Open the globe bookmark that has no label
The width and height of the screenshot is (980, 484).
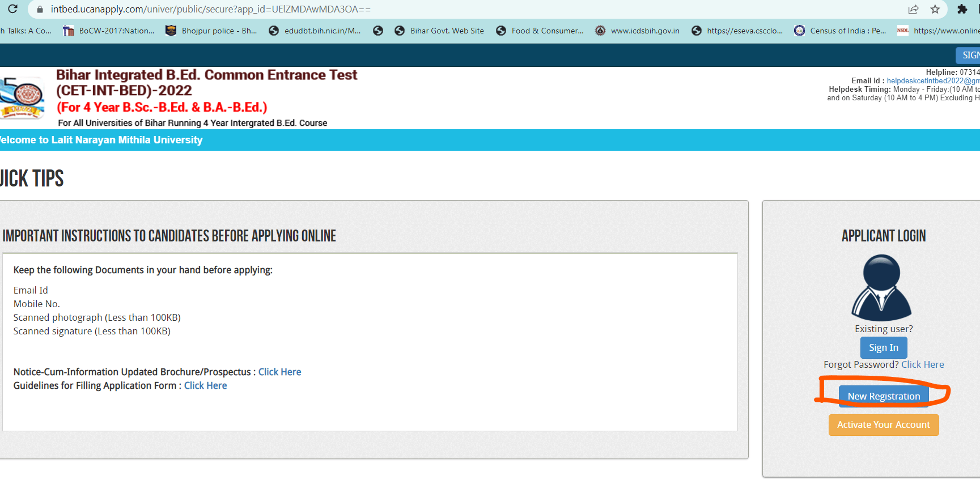(378, 31)
